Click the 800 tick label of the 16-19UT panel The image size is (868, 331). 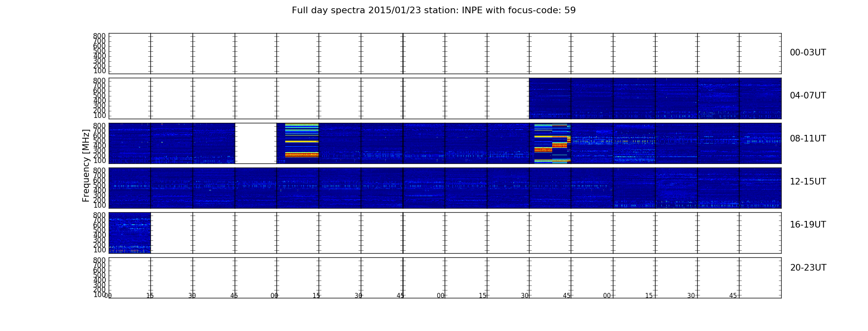coord(99,215)
